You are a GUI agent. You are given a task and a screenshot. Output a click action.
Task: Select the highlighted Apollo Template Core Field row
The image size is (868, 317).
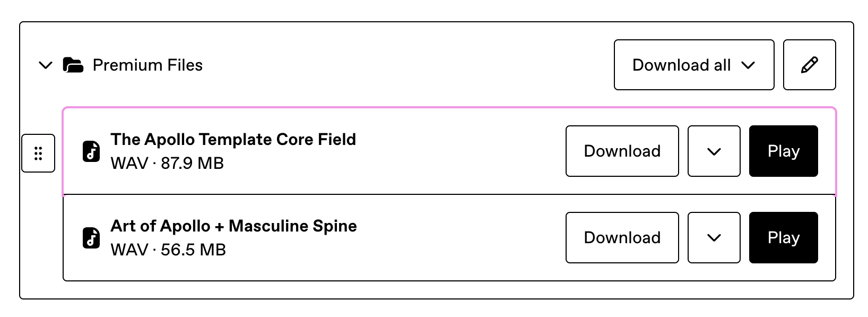(449, 151)
